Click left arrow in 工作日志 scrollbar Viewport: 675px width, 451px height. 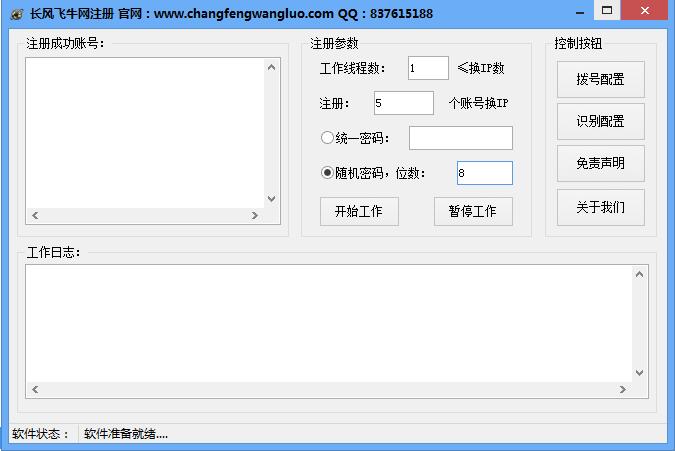(x=35, y=389)
